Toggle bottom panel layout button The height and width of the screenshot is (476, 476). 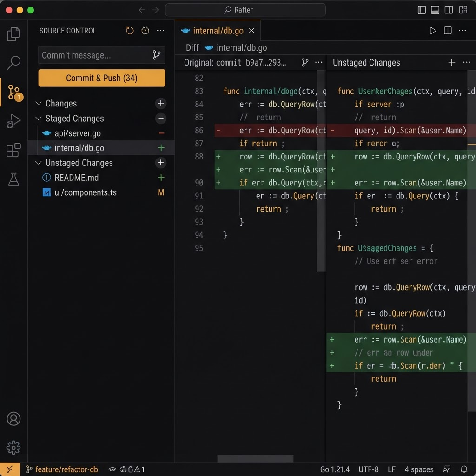click(x=435, y=10)
